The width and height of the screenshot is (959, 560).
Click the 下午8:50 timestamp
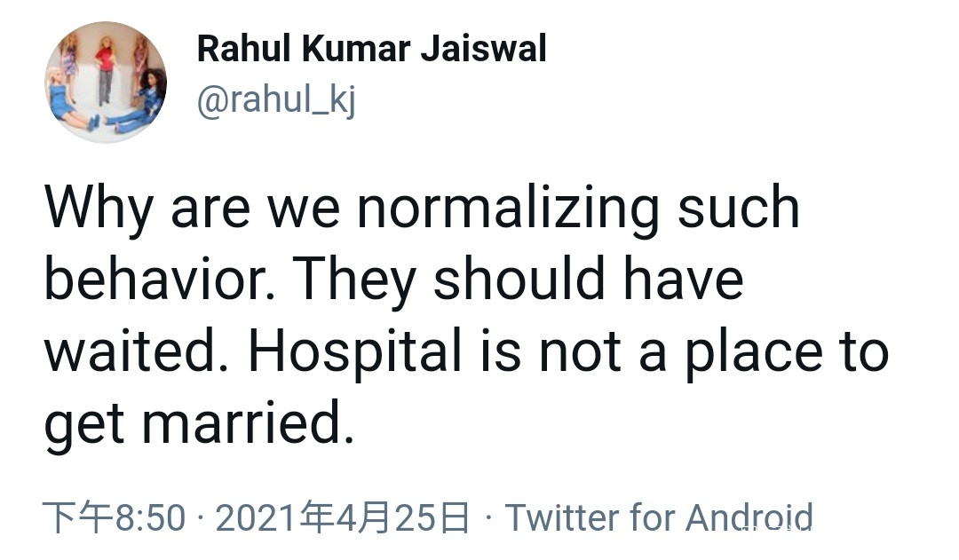point(115,517)
